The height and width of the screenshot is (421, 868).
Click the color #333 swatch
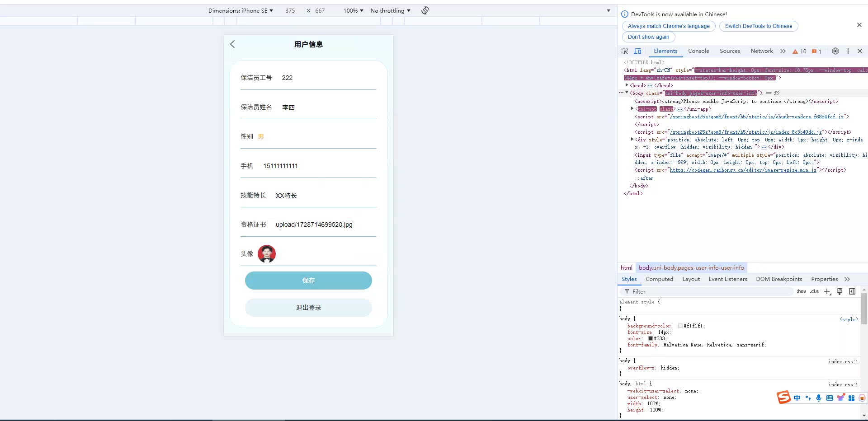651,338
